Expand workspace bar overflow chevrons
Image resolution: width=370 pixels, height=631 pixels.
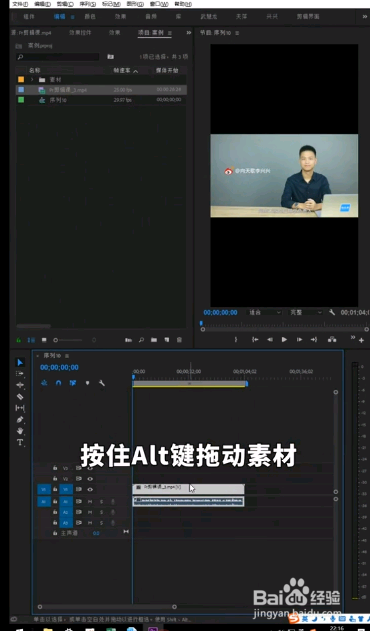[x=364, y=16]
